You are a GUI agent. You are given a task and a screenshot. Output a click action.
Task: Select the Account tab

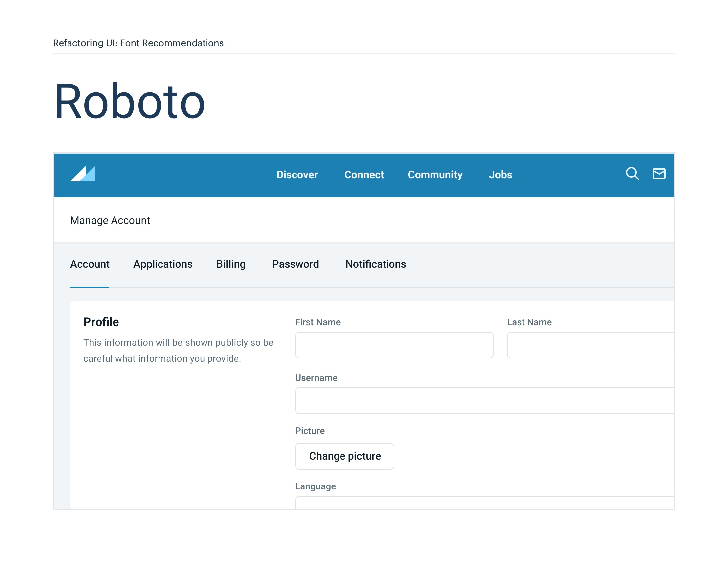[x=90, y=264]
